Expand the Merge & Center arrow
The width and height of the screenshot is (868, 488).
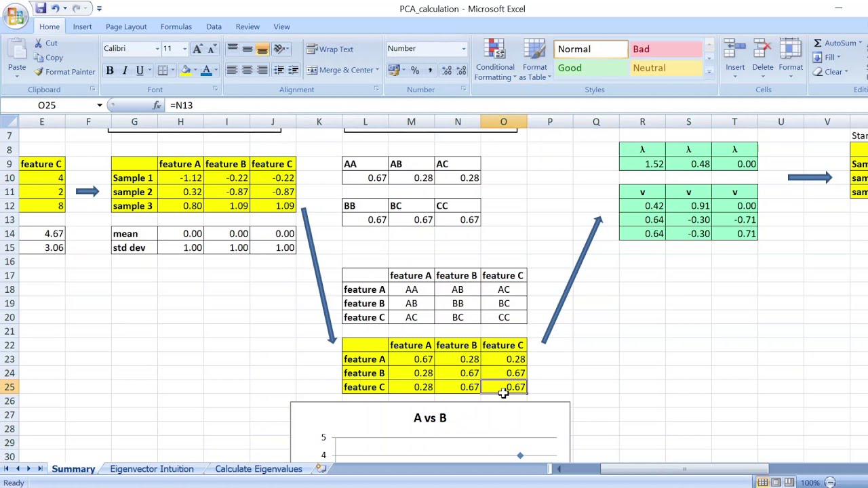(x=376, y=70)
